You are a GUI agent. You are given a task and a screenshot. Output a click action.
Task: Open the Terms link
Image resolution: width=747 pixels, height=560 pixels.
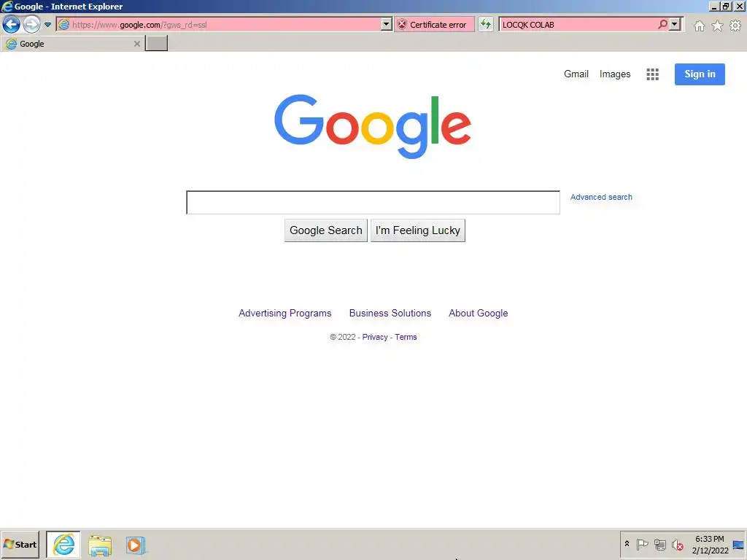click(x=406, y=337)
